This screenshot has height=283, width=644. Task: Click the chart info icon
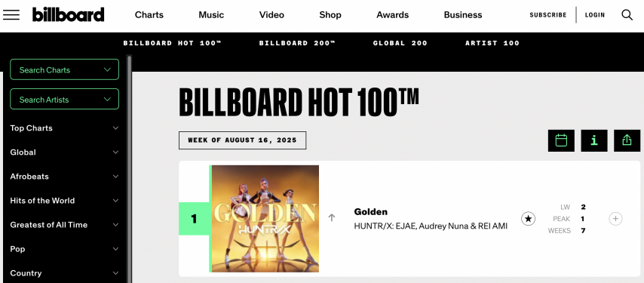[x=594, y=140]
